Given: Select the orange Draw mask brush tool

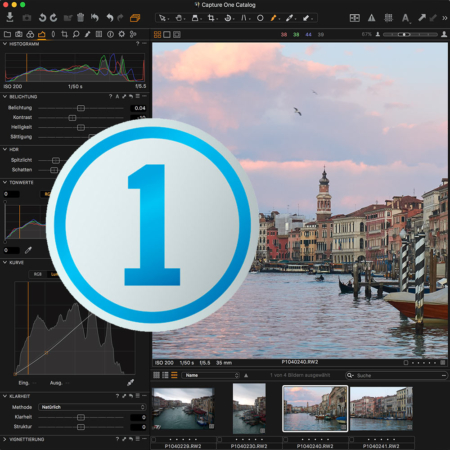Looking at the screenshot, I should coord(273,18).
